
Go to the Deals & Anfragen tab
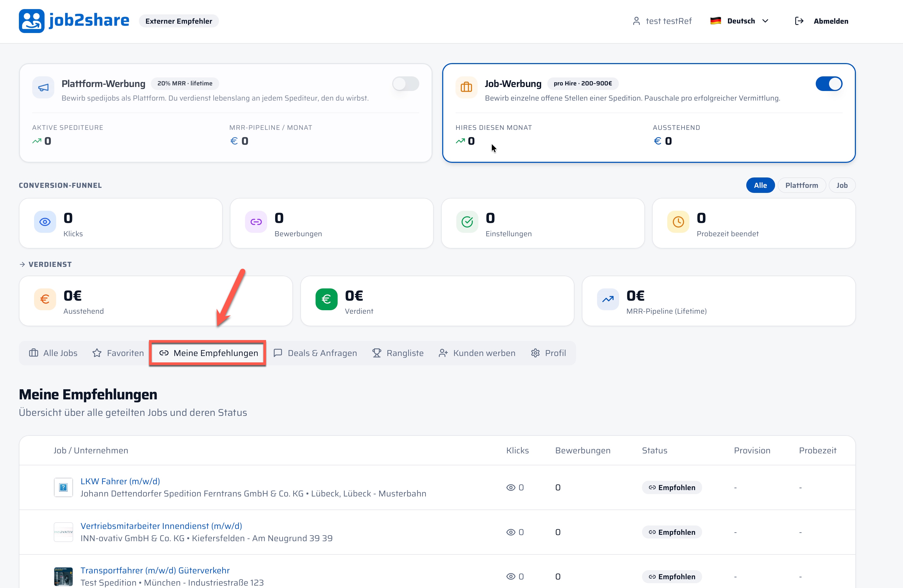315,353
